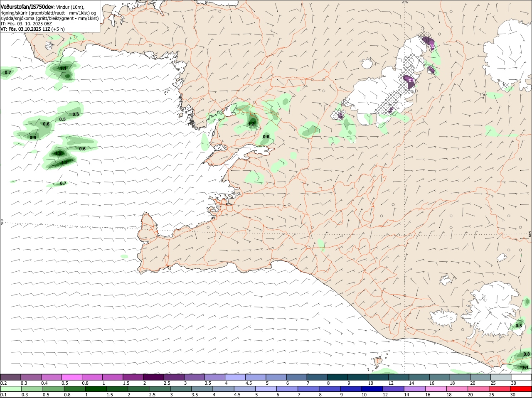The width and height of the screenshot is (532, 398).
Task: Select the red 30 mm rain legend swatch
Action: point(521,389)
